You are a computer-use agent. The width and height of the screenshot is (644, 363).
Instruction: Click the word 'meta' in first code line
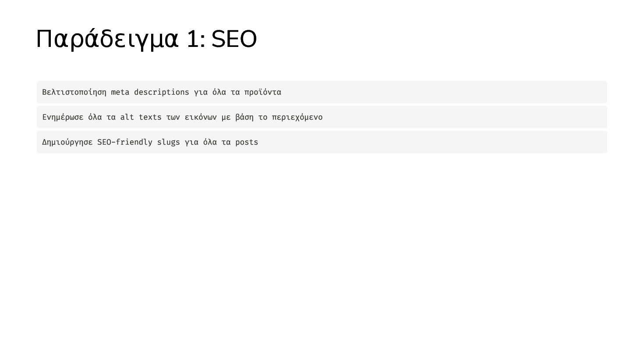(120, 92)
